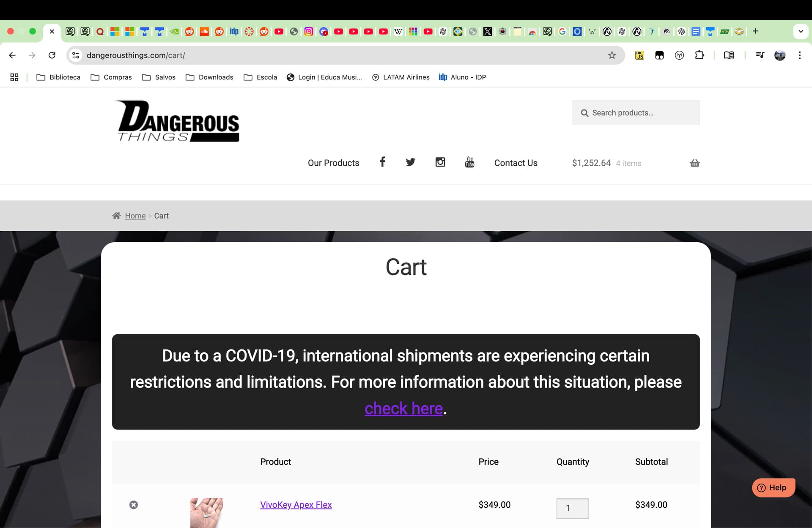Open the orange Help widget
The height and width of the screenshot is (528, 812).
click(x=774, y=488)
